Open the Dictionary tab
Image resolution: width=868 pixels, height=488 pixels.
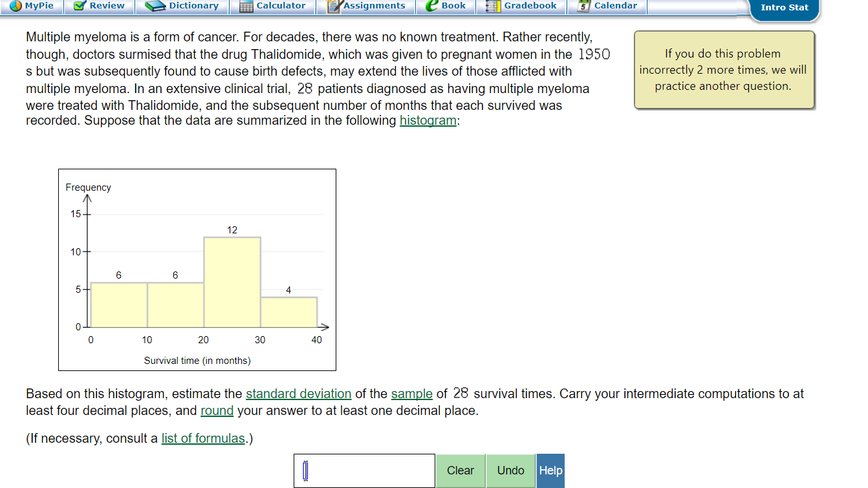(x=182, y=6)
